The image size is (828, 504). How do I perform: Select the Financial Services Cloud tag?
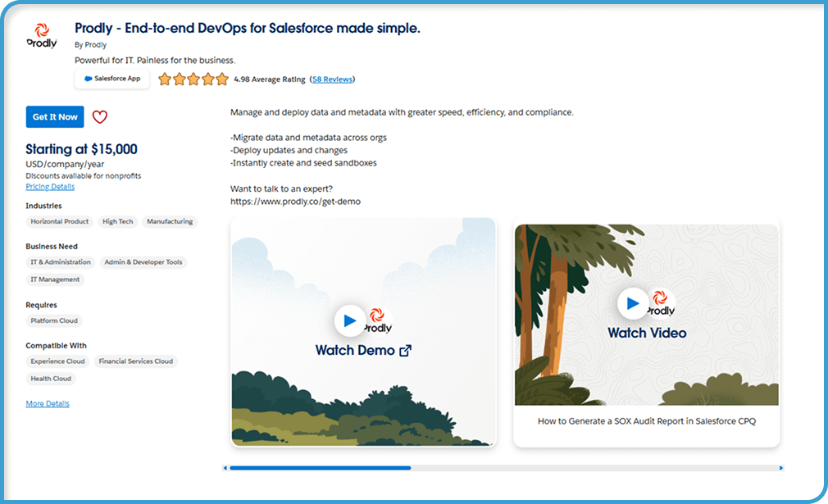click(136, 361)
